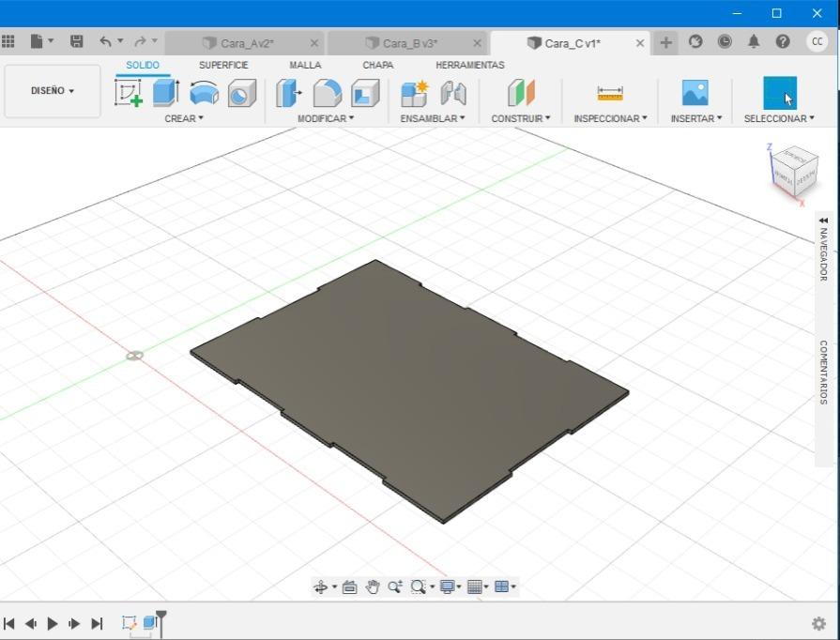
Task: Click the Look At tool
Action: pos(349,587)
